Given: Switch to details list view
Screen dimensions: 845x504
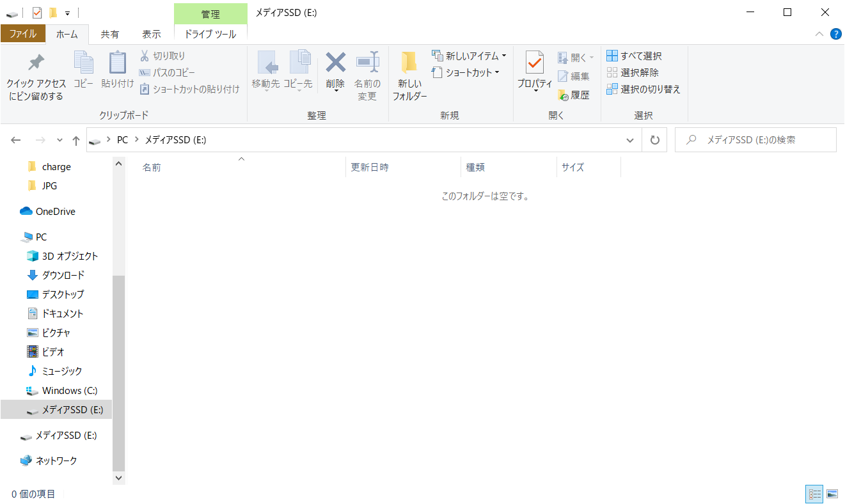Looking at the screenshot, I should pyautogui.click(x=815, y=494).
